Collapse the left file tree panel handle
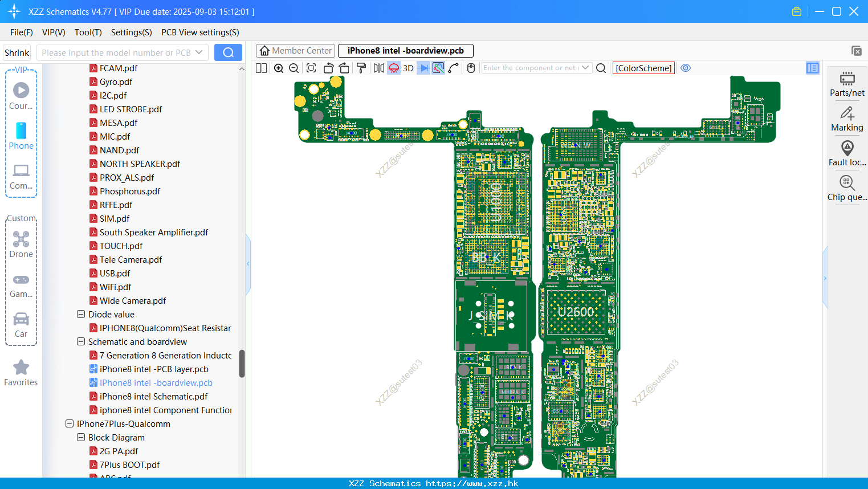The width and height of the screenshot is (868, 489). 248,264
